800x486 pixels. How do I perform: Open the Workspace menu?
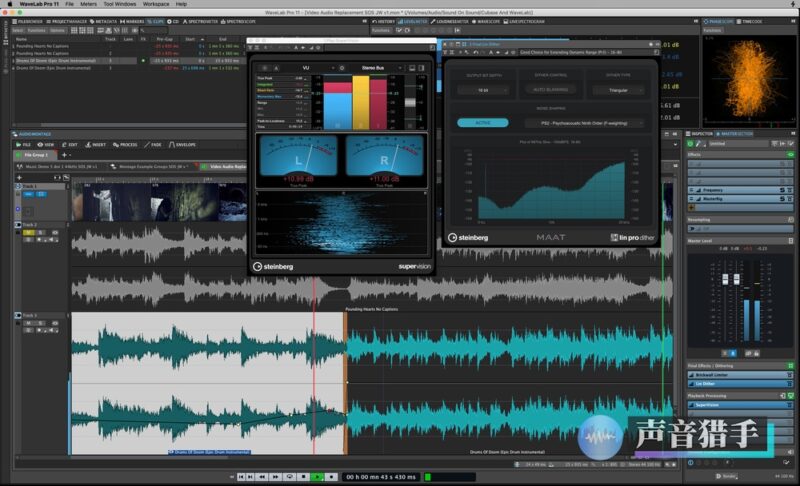coord(156,4)
